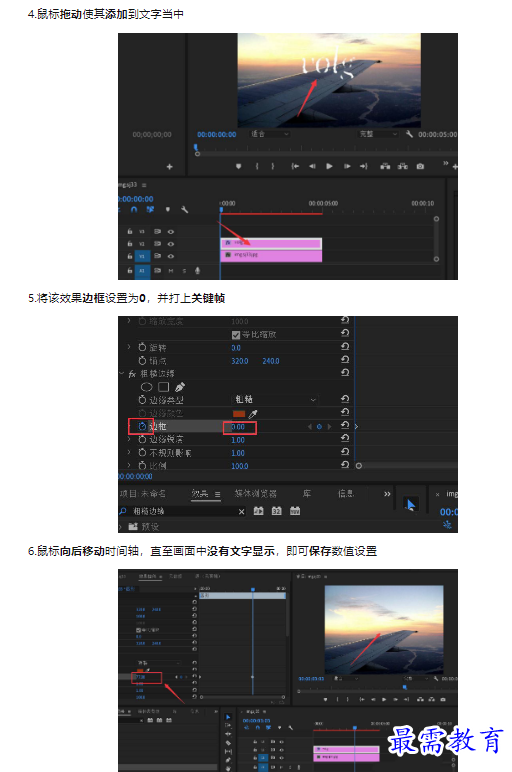Clear the 相框边缘 effects search box

[242, 512]
